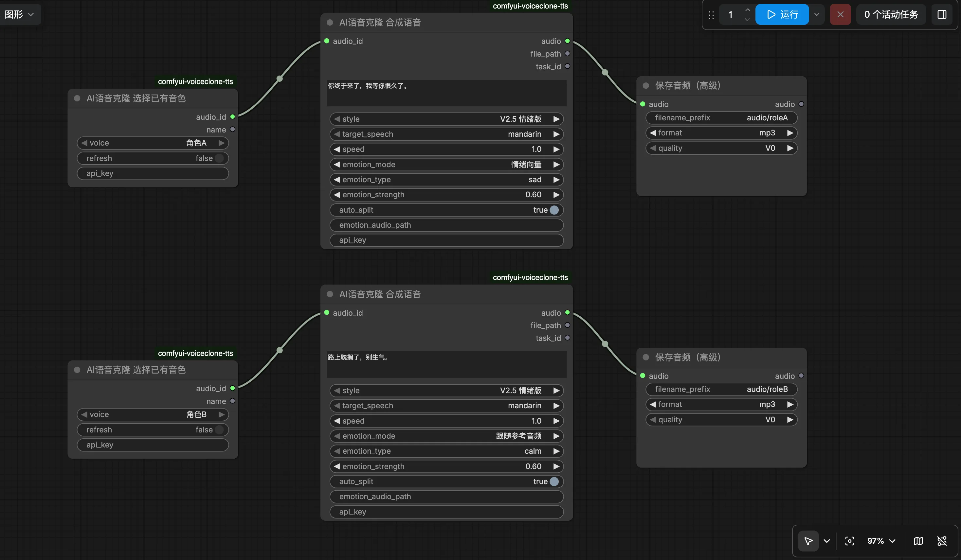Image resolution: width=961 pixels, height=560 pixels.
Task: Click the select mode cursor icon
Action: pyautogui.click(x=808, y=541)
